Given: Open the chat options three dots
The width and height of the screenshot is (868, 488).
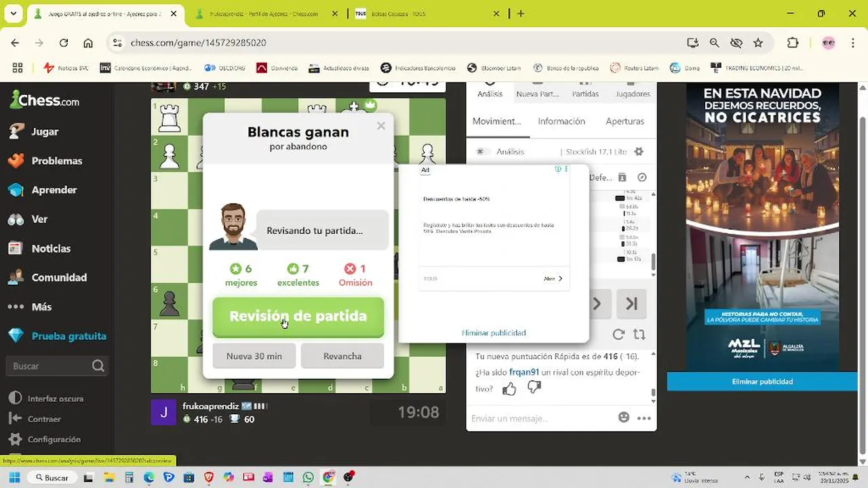Looking at the screenshot, I should pyautogui.click(x=644, y=418).
